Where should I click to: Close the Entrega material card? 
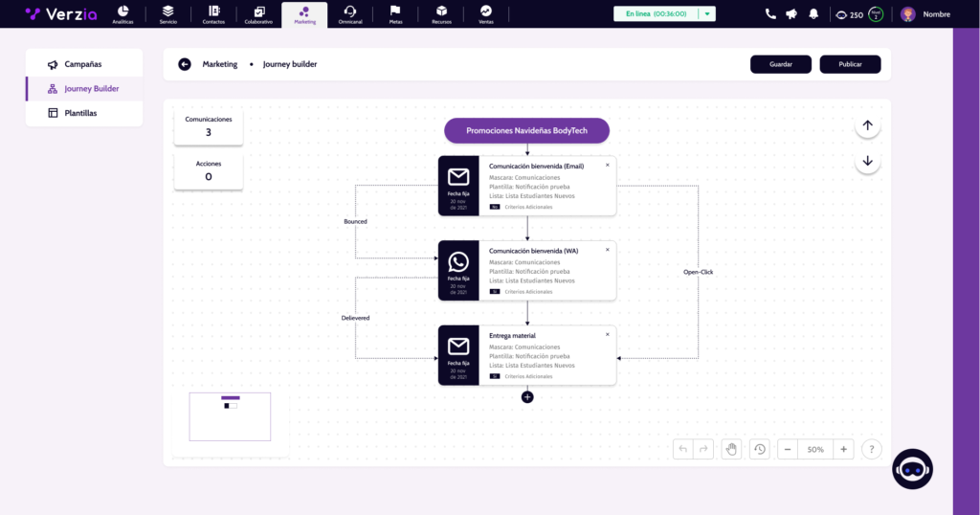click(x=608, y=334)
